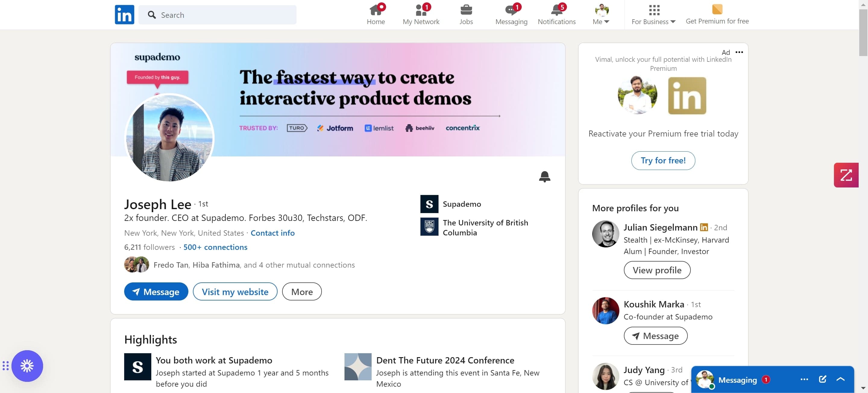Image resolution: width=868 pixels, height=393 pixels.
Task: Click the LinkedIn logo
Action: coord(124,14)
